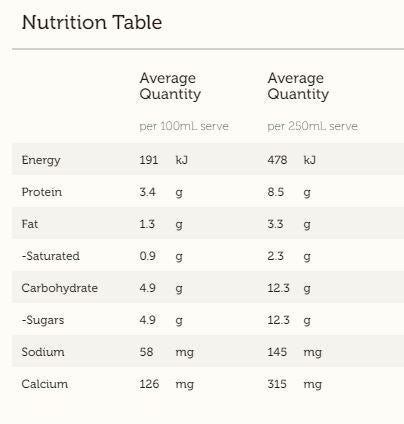Click the -Saturated row label
The image size is (404, 424).
(51, 256)
